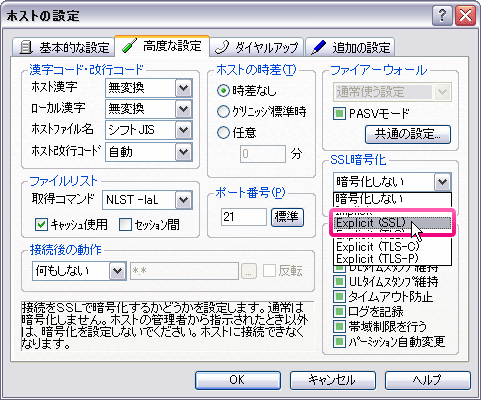This screenshot has height=400, width=481.
Task: Click the help question mark icon in title bar
Action: (442, 16)
